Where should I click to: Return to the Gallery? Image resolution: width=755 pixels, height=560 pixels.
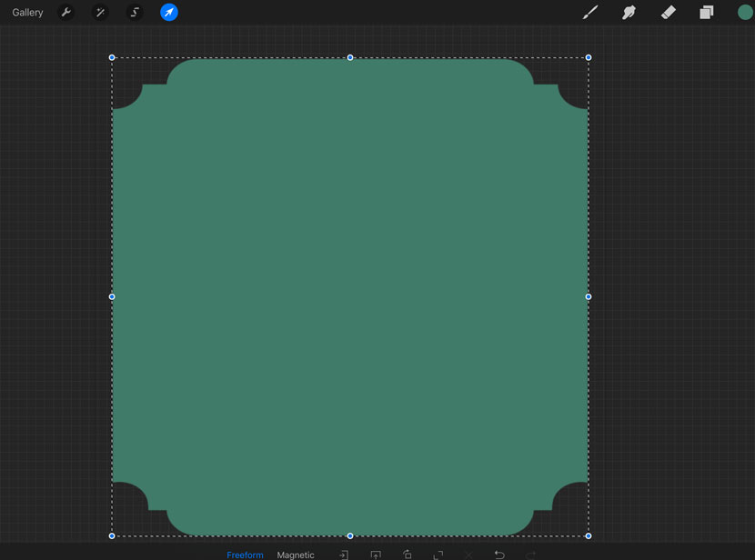click(27, 12)
